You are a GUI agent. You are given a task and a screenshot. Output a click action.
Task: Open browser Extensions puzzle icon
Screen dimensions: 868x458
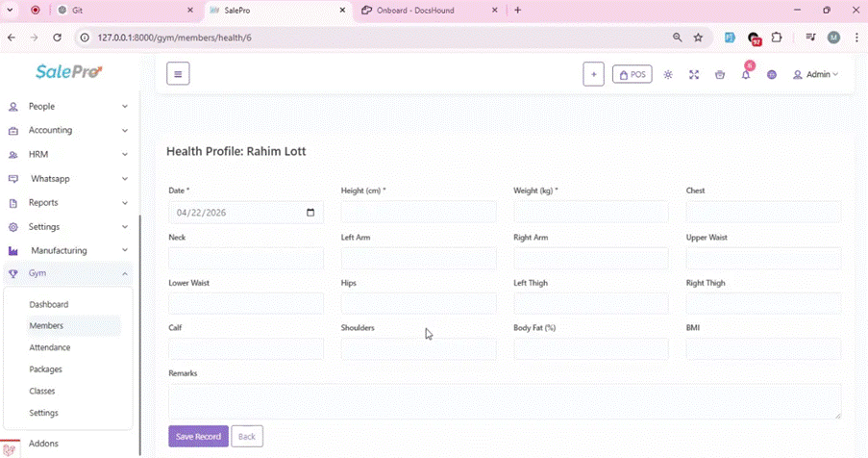tap(777, 38)
